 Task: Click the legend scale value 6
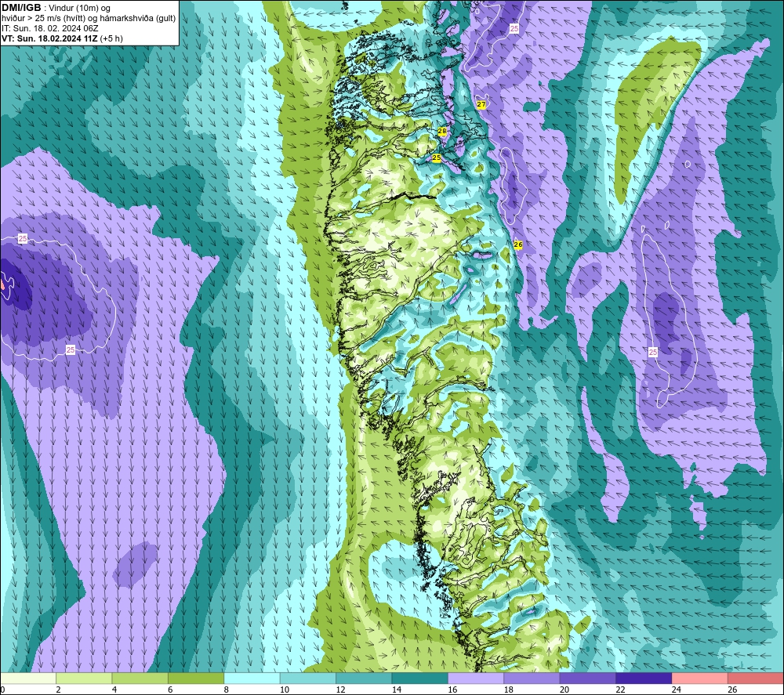[170, 690]
